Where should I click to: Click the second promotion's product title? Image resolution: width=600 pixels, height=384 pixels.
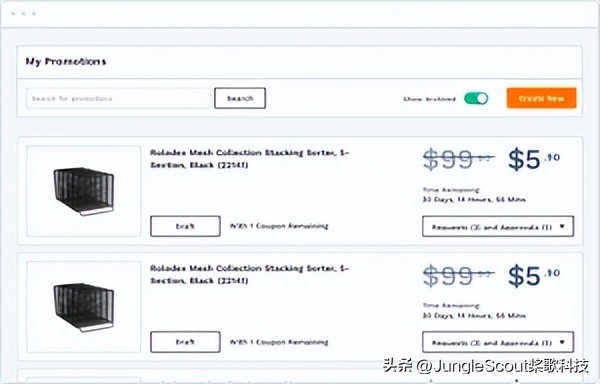click(249, 274)
